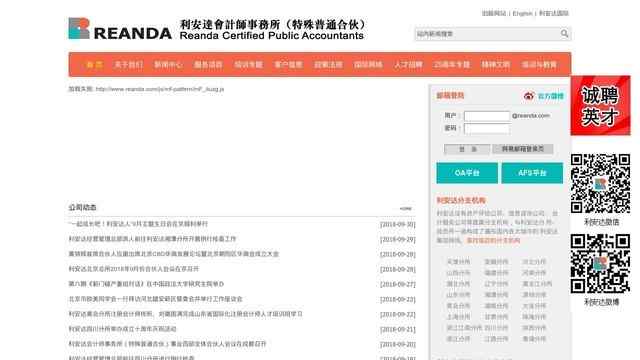640x360 pixels.
Task: Click the magnifier search icon
Action: (564, 34)
